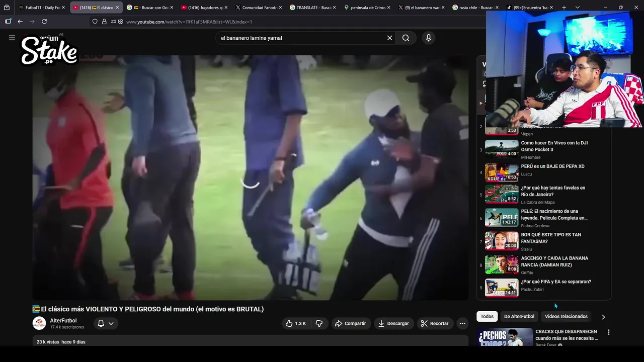This screenshot has width=644, height=362.
Task: Close the Comunidad Fanodric tab
Action: pos(280,8)
